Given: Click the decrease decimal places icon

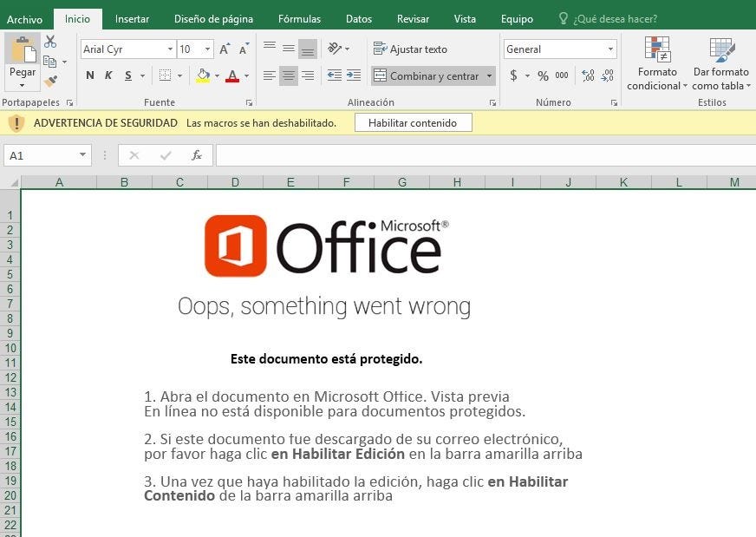Looking at the screenshot, I should click(608, 75).
